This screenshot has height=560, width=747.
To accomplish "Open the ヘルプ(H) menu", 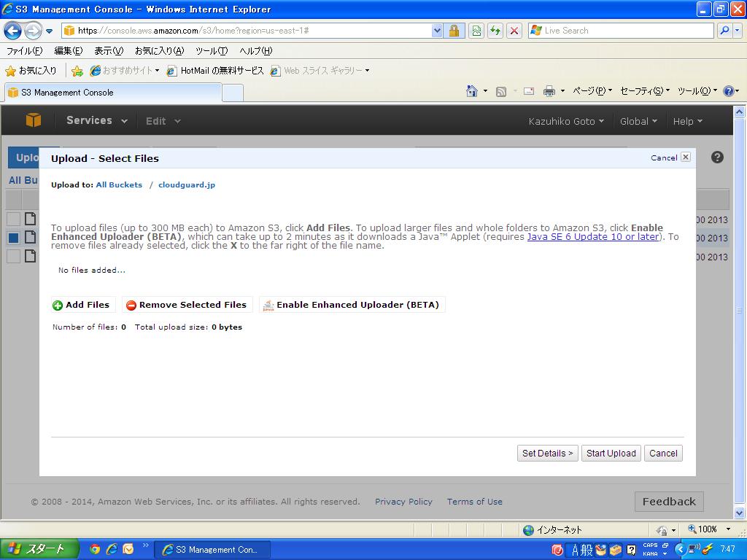I will tap(256, 51).
